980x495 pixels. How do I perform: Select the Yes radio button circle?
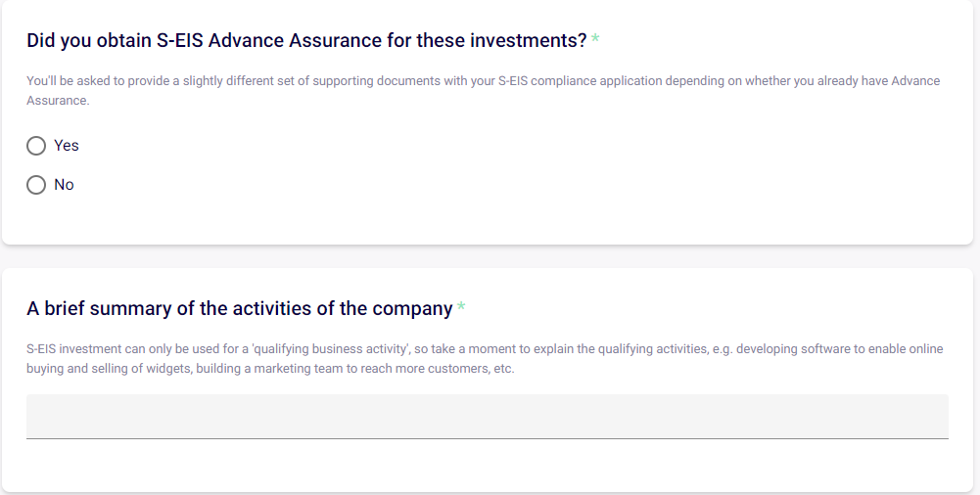click(36, 146)
